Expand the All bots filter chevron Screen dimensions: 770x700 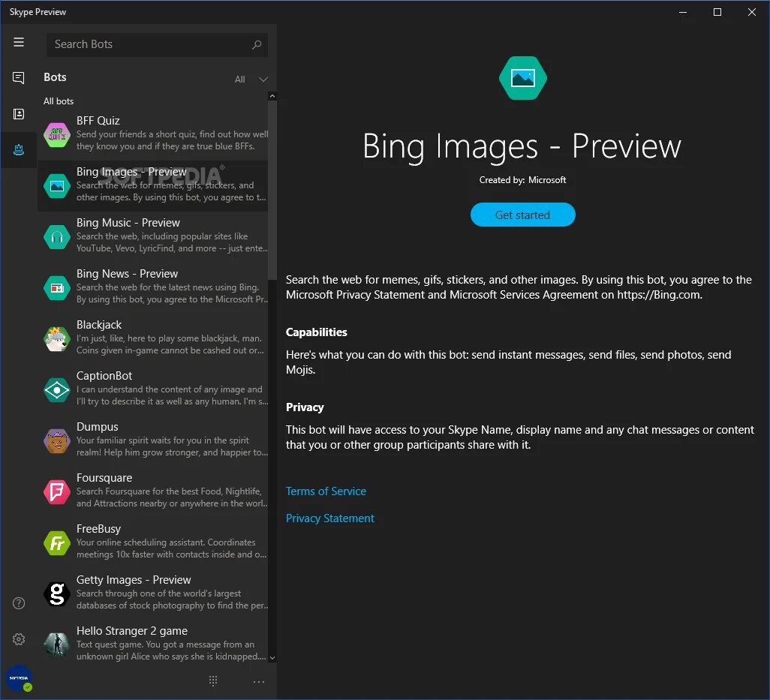point(263,80)
